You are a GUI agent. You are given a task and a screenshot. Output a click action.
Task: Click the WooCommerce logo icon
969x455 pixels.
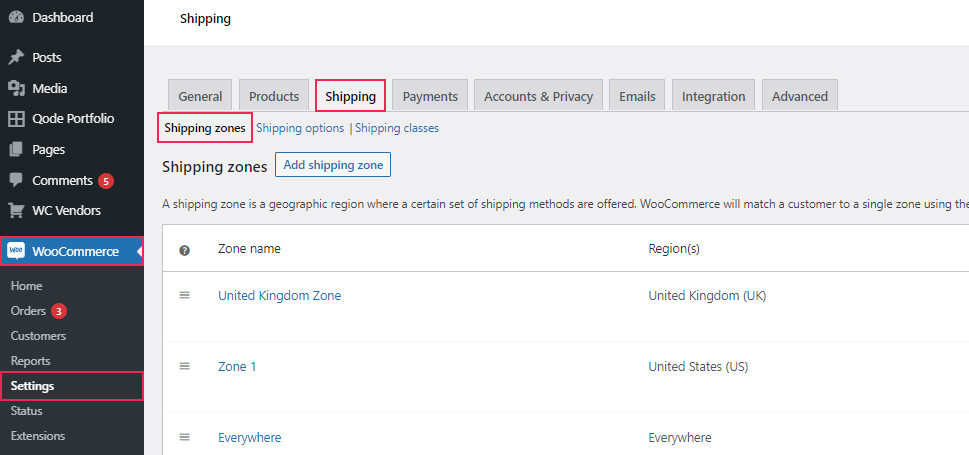[16, 251]
